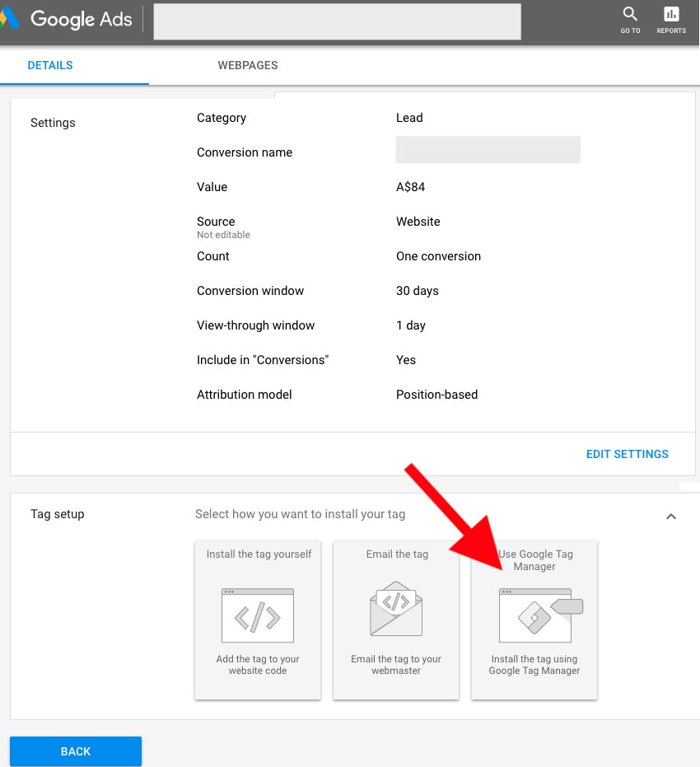Click the account name field in header
700x767 pixels.
(x=338, y=21)
